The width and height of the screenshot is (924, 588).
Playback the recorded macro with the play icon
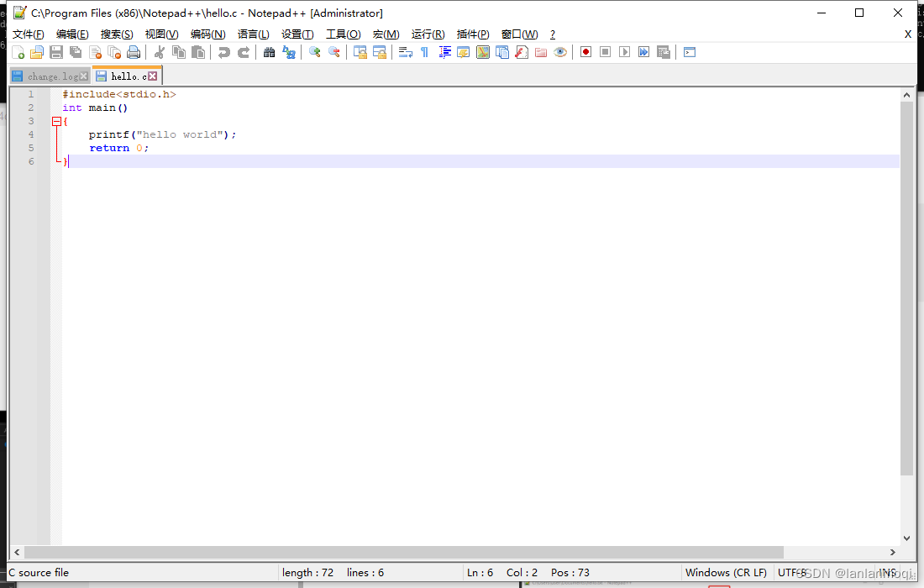pos(624,52)
